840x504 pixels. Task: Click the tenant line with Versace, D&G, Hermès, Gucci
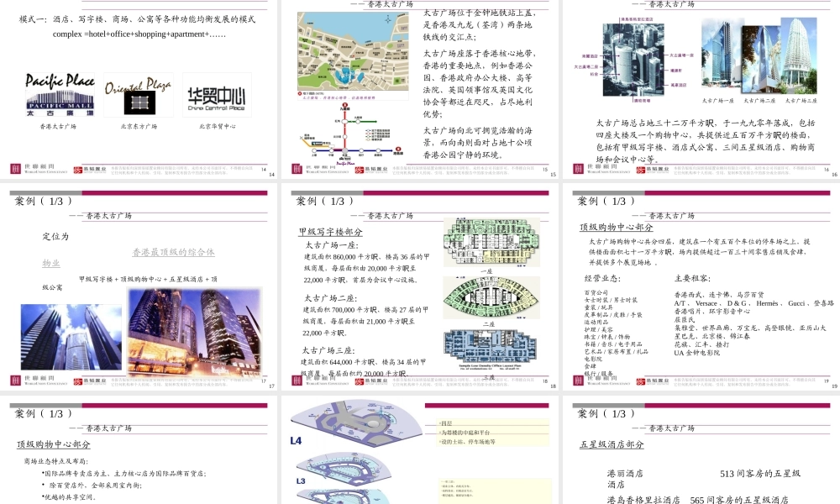point(753,303)
